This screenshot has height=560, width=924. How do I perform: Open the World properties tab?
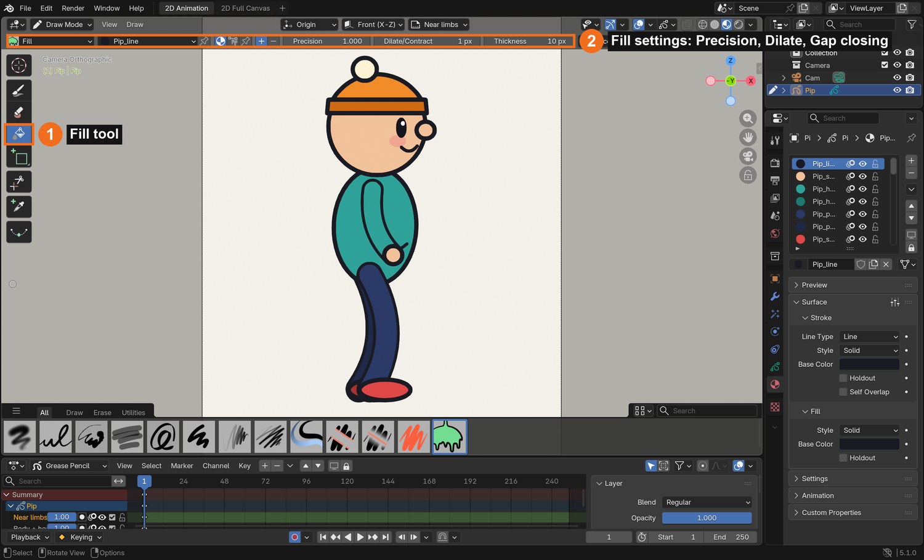(775, 233)
